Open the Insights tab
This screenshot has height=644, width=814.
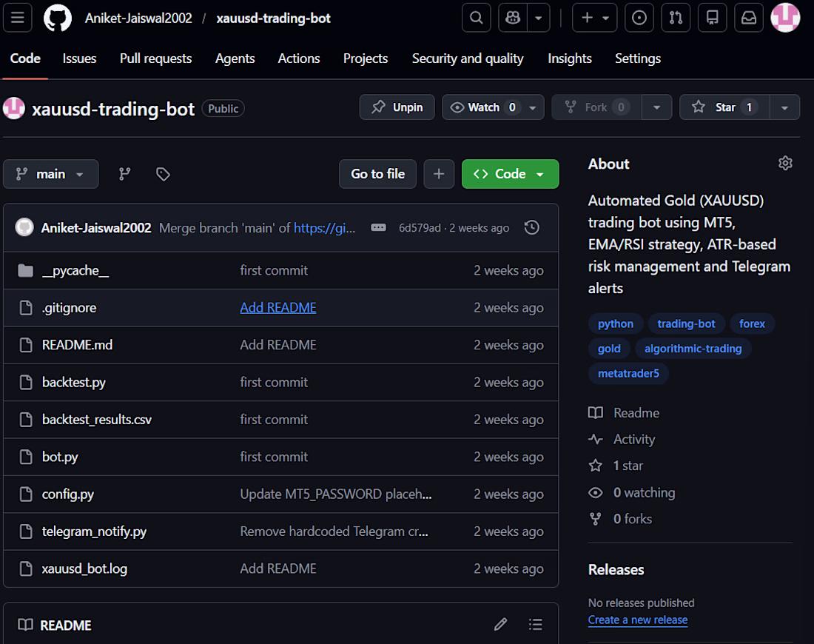tap(570, 58)
